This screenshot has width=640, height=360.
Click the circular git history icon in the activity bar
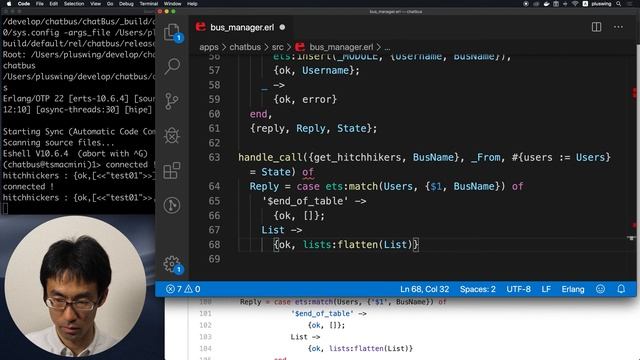[x=172, y=205]
